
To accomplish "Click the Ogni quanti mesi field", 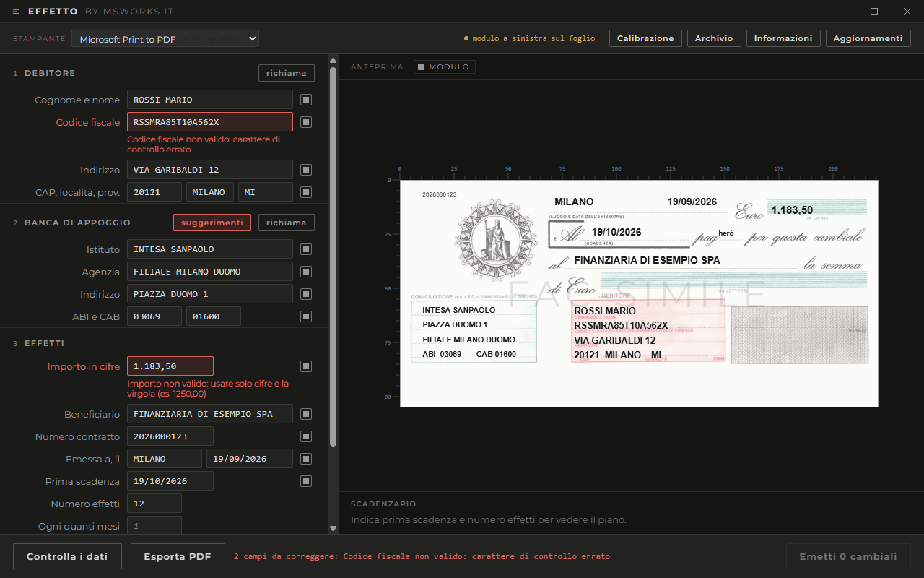I will [154, 526].
